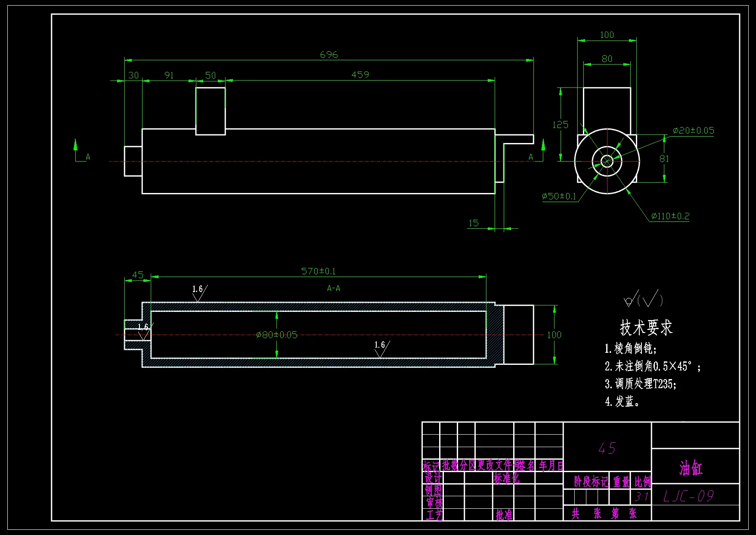Select the 3:1 scale value
The width and height of the screenshot is (756, 535).
click(641, 497)
